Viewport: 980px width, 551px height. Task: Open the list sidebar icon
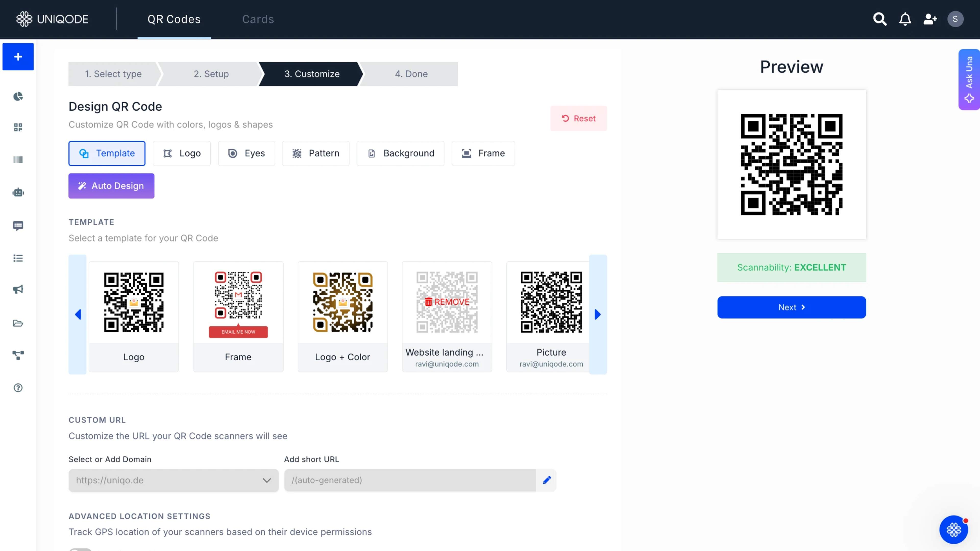18,259
